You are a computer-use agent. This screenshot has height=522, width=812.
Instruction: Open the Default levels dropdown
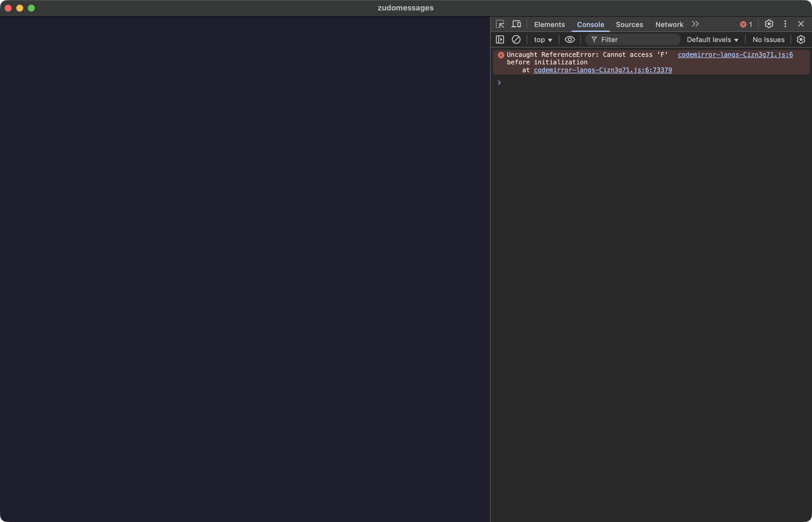click(712, 39)
